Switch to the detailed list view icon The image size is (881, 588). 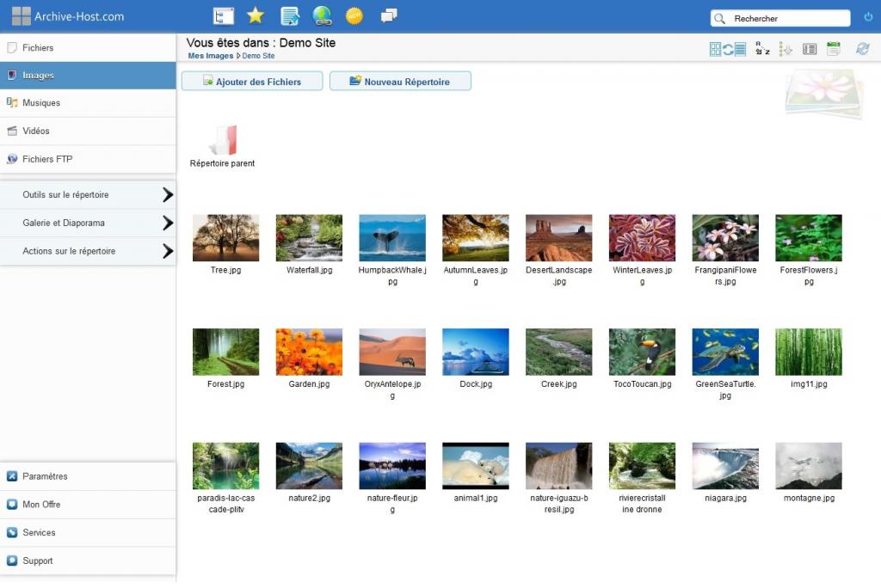coord(809,49)
